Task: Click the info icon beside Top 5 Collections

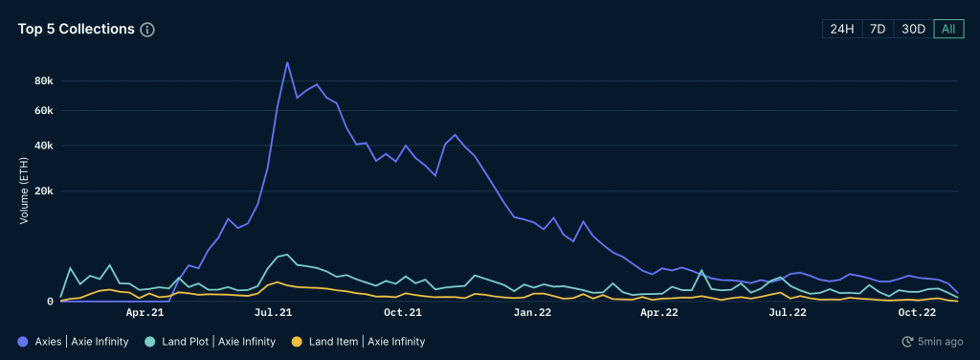Action: tap(147, 30)
